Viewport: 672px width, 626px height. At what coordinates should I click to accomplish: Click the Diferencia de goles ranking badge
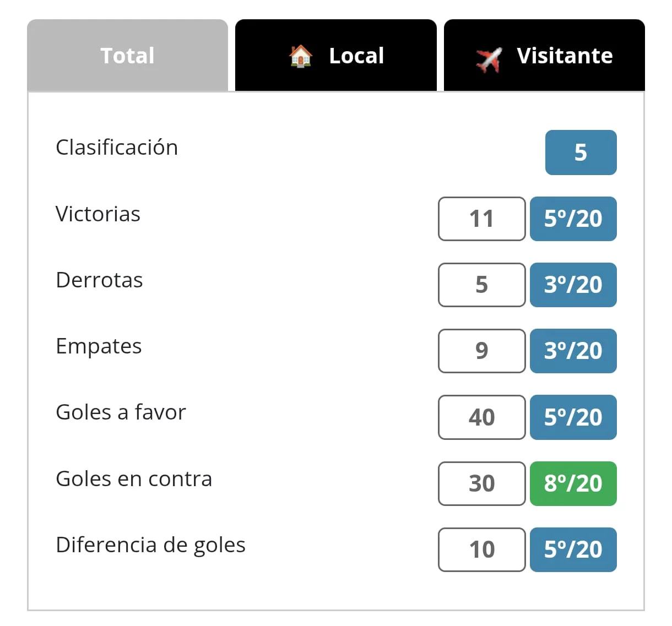[573, 549]
